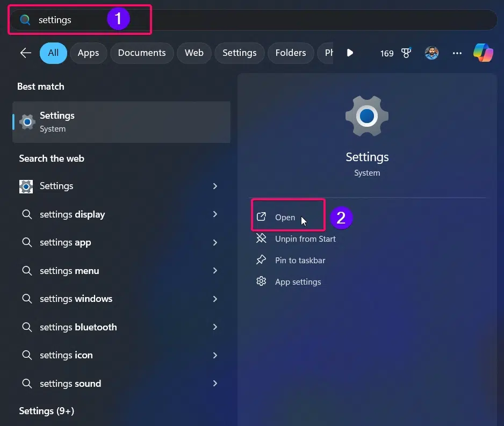Switch to the Settings filter tab
Viewport: 504px width, 426px height.
(240, 53)
